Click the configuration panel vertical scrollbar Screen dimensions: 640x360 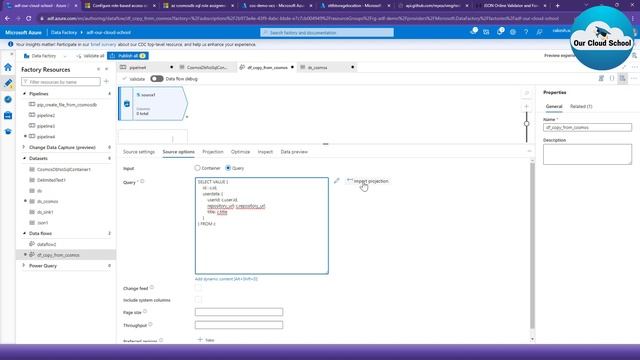click(532, 245)
